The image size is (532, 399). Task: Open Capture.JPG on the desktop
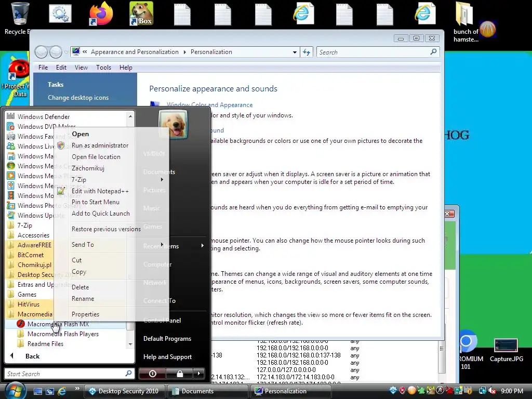(506, 350)
